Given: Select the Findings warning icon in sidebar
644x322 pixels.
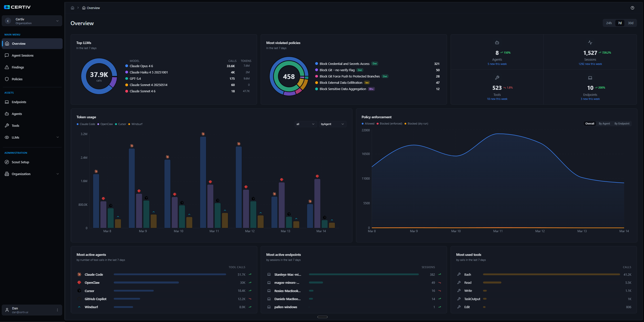Looking at the screenshot, I should click(x=7, y=67).
